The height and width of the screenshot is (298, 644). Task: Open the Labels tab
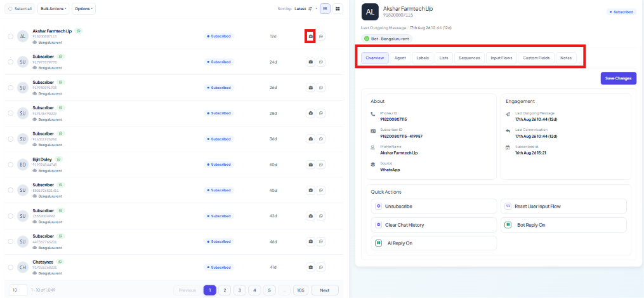(x=423, y=58)
